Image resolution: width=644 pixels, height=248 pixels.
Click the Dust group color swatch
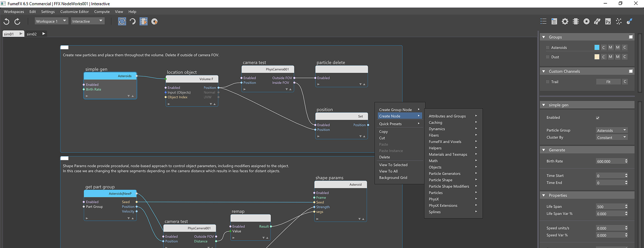(597, 57)
